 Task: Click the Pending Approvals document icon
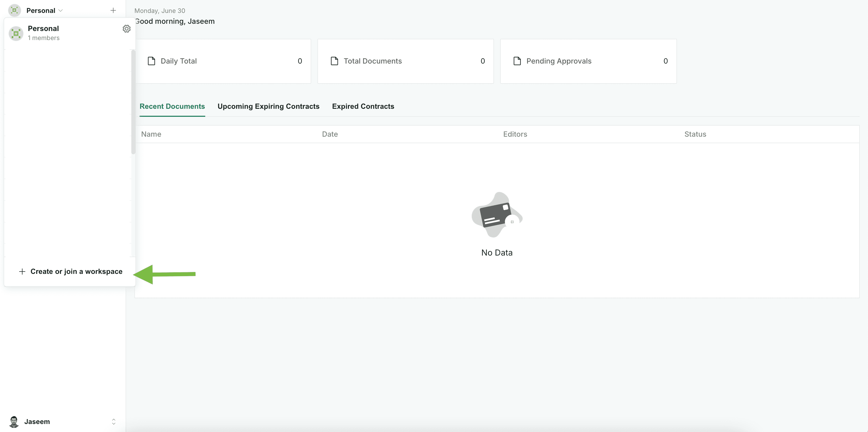[x=517, y=61]
